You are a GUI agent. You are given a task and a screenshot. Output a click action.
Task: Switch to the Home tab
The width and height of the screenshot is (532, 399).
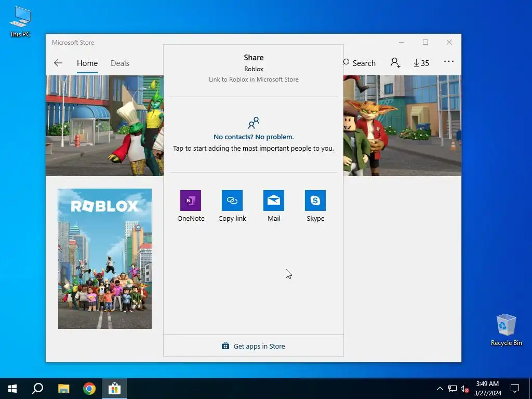click(x=87, y=63)
